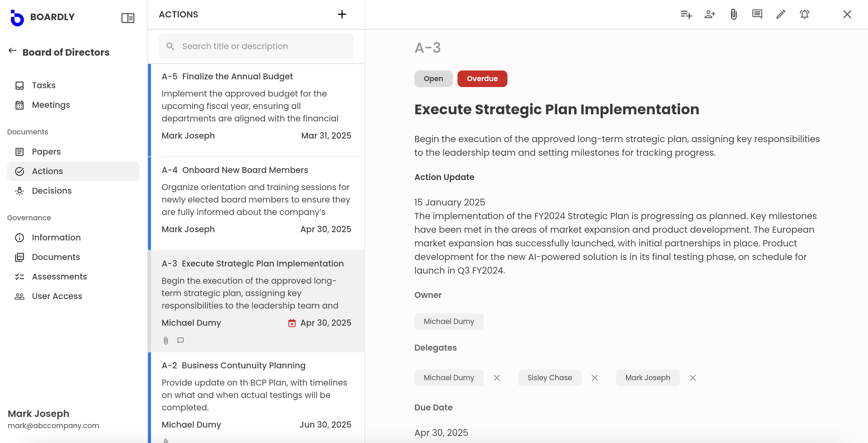Click the add-to-list icon in detail toolbar
Image resolution: width=868 pixels, height=443 pixels.
coord(686,14)
